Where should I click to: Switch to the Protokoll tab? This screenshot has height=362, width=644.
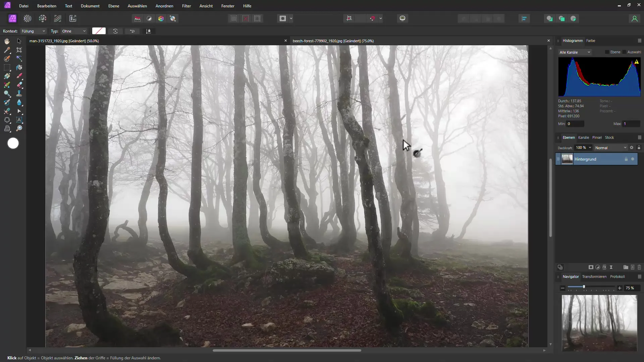617,277
